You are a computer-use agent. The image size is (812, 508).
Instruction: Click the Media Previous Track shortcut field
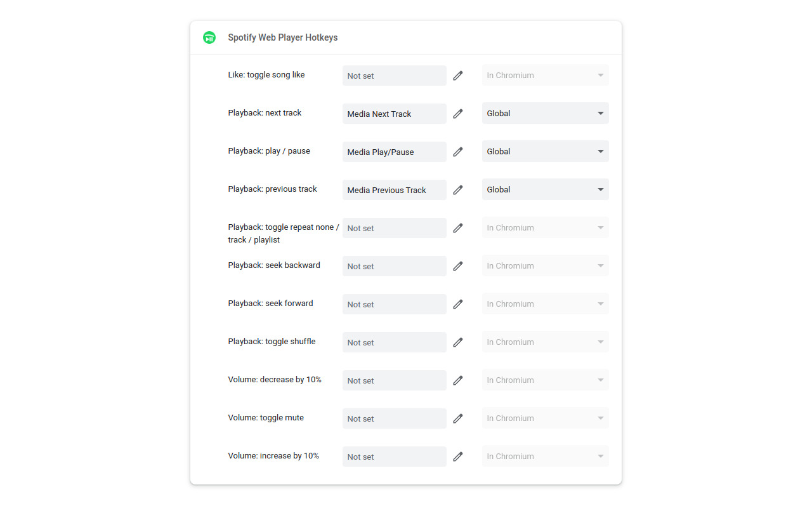pyautogui.click(x=395, y=190)
